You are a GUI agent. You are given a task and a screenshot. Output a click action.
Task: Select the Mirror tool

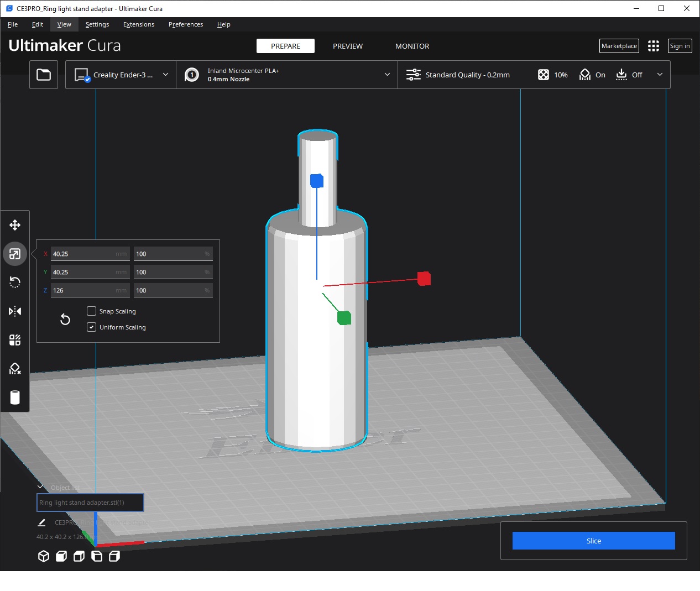15,311
